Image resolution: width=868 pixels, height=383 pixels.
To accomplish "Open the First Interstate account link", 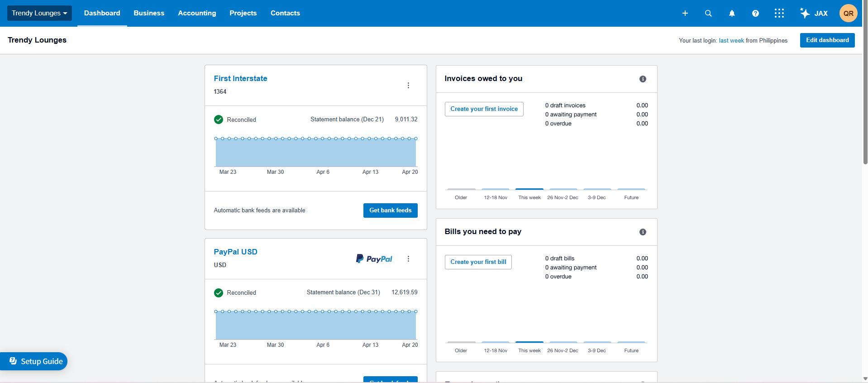I will 240,78.
